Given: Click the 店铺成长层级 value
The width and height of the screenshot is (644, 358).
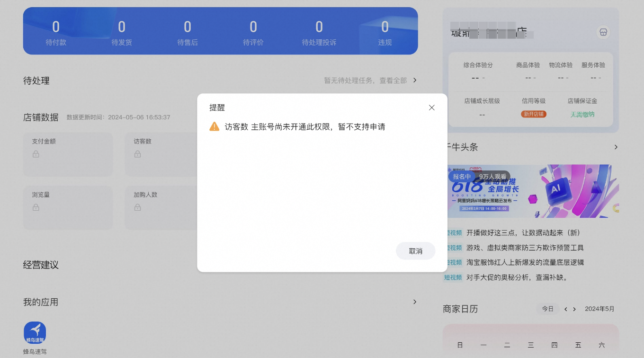Looking at the screenshot, I should point(482,115).
